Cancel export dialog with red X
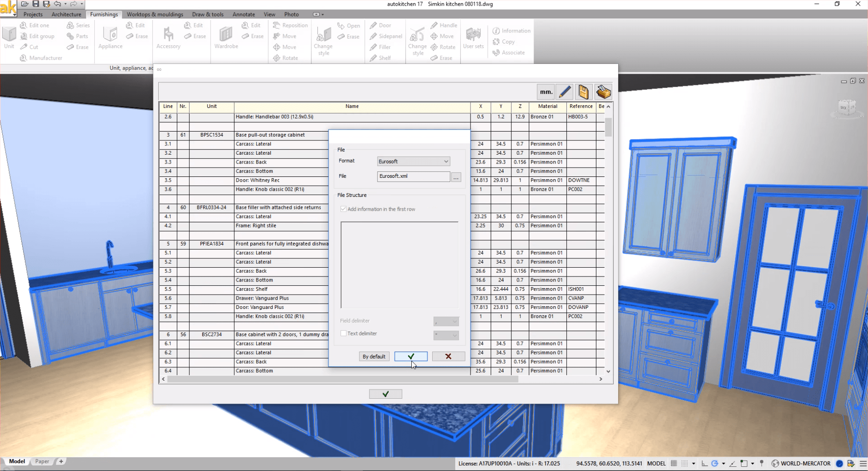Viewport: 868px width, 471px height. (x=448, y=356)
